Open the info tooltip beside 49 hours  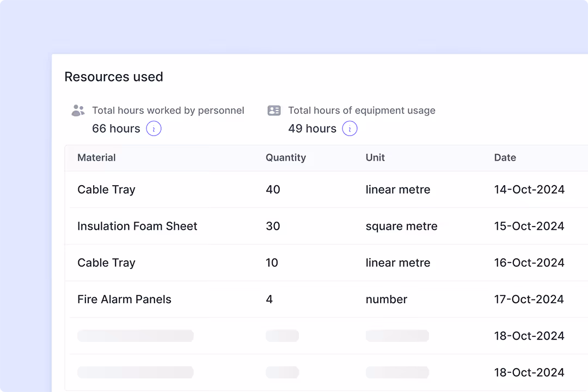point(350,128)
